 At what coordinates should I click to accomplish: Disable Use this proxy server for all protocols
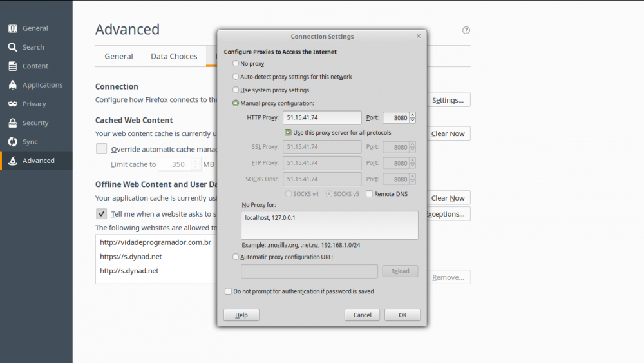point(289,133)
